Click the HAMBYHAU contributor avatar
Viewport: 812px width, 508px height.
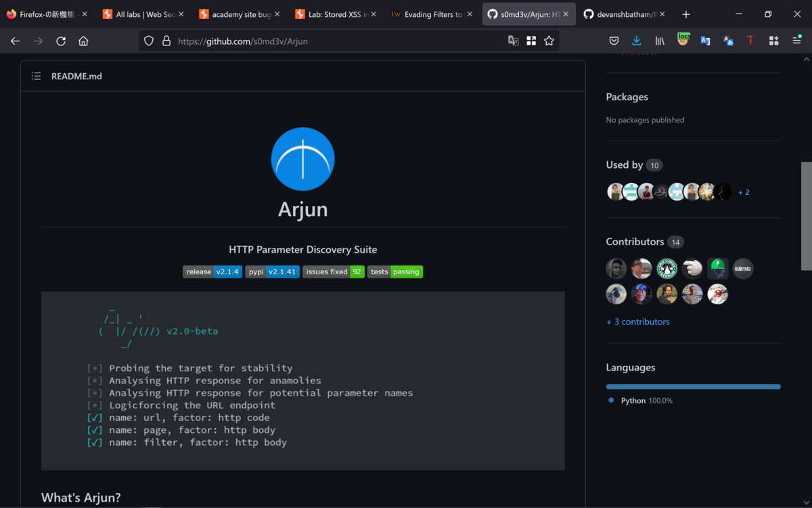pos(743,269)
